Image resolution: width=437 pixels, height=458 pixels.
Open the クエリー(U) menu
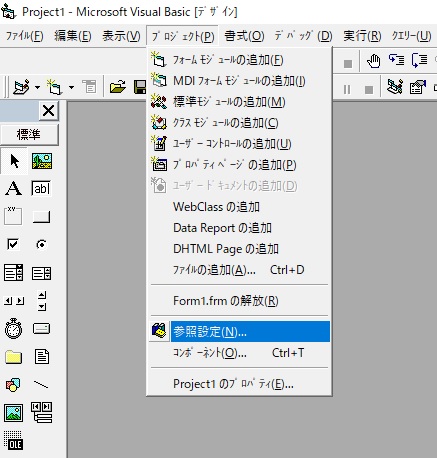(x=411, y=35)
